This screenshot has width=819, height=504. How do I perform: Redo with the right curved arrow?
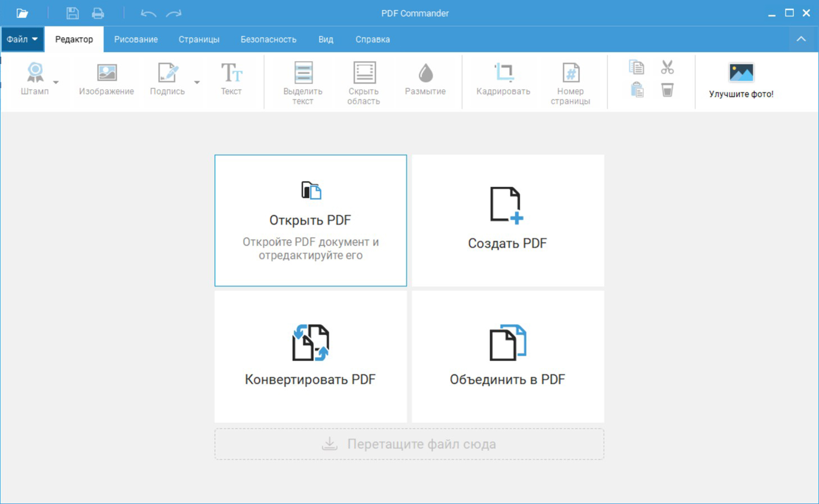pos(174,13)
